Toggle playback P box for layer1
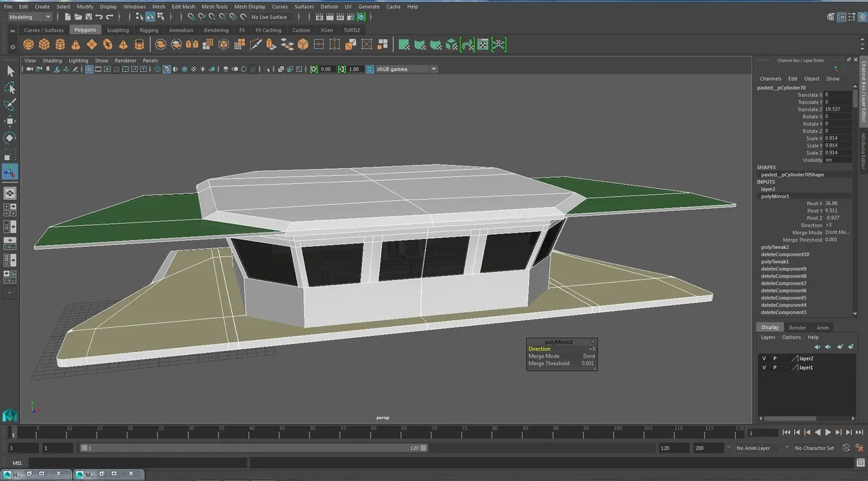868x481 pixels. (x=774, y=367)
